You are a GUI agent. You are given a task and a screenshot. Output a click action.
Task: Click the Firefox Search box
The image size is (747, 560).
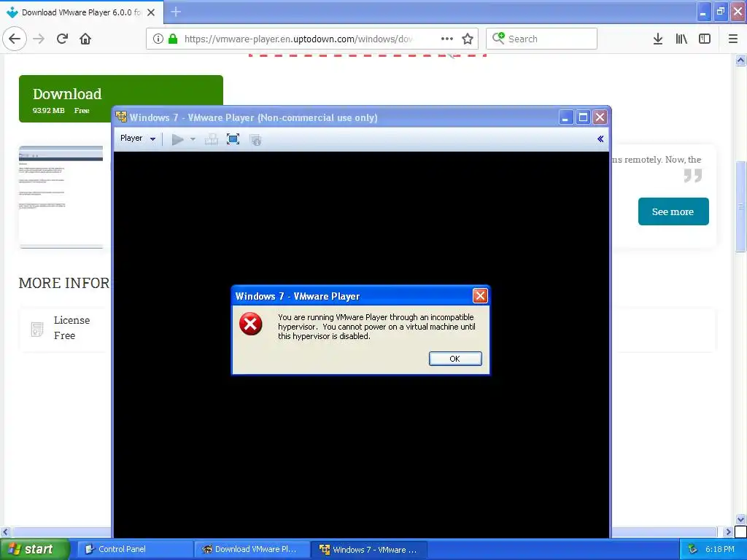541,39
